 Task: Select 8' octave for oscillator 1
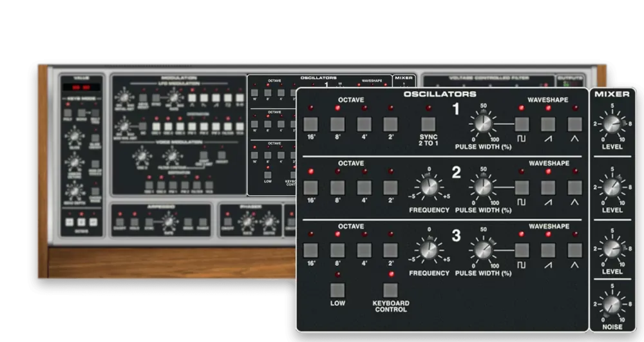[337, 124]
